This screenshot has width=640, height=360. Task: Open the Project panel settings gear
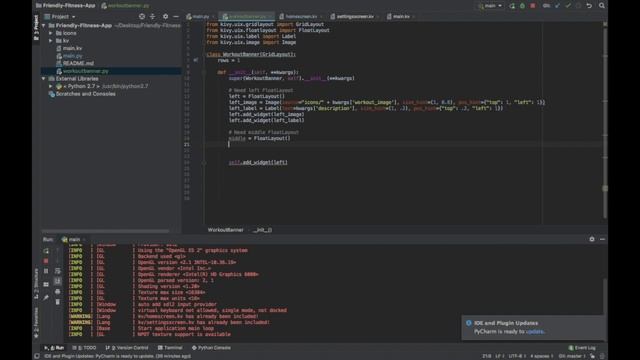tap(165, 16)
